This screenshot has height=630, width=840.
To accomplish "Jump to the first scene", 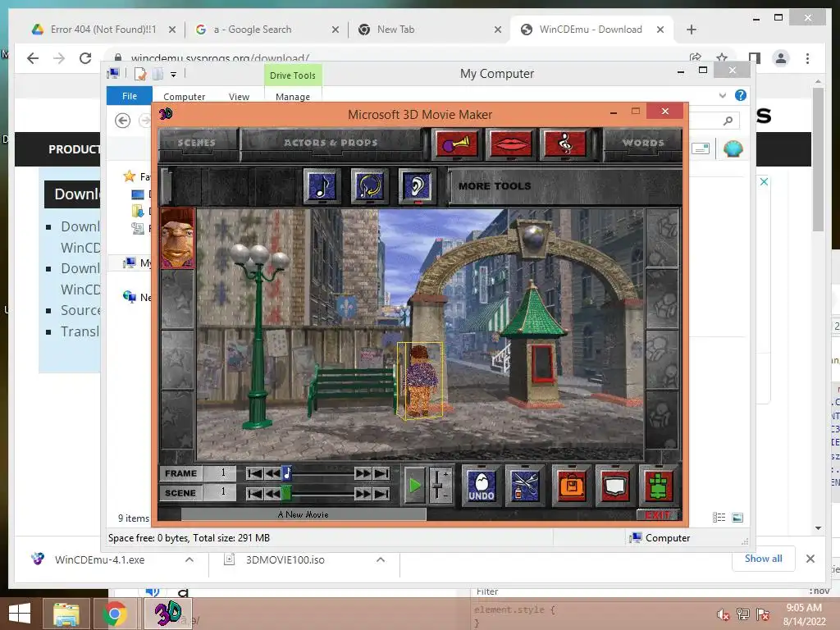I will point(254,493).
